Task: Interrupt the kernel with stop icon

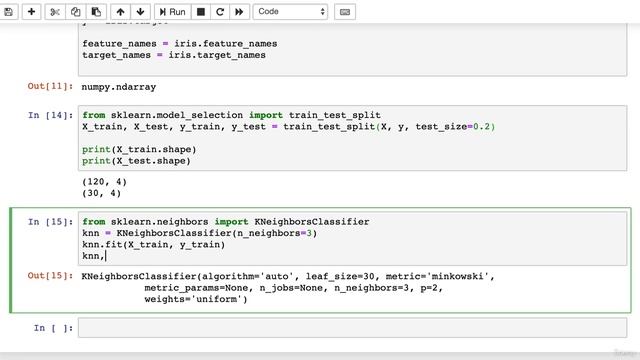Action: (201, 12)
